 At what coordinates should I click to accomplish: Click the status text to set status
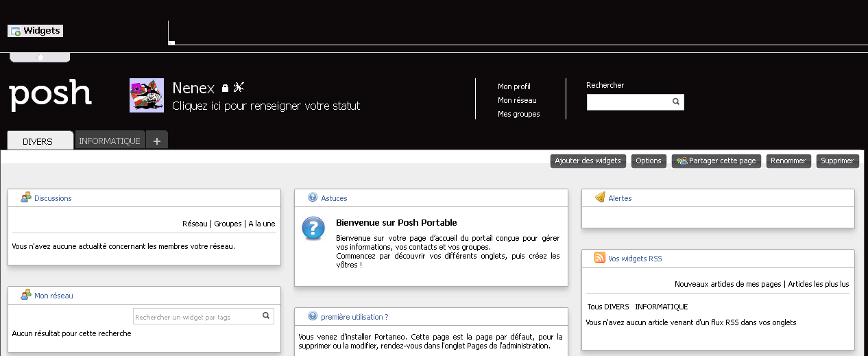coord(266,106)
